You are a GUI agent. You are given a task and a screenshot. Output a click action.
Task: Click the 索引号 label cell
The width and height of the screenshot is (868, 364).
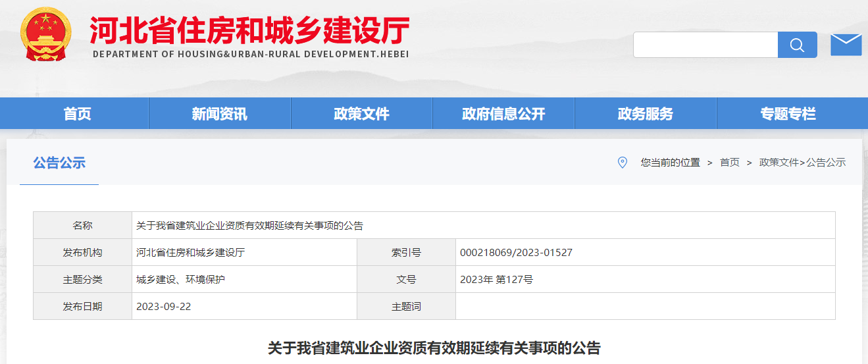pos(406,252)
